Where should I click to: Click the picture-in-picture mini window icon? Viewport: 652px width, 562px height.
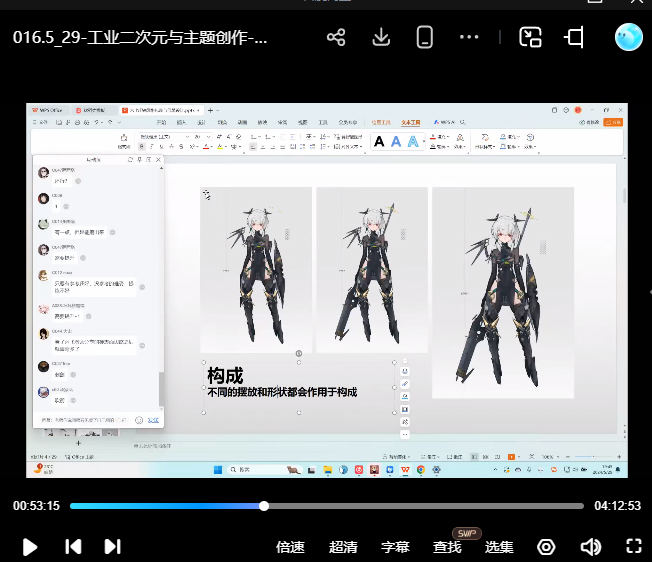click(x=530, y=38)
